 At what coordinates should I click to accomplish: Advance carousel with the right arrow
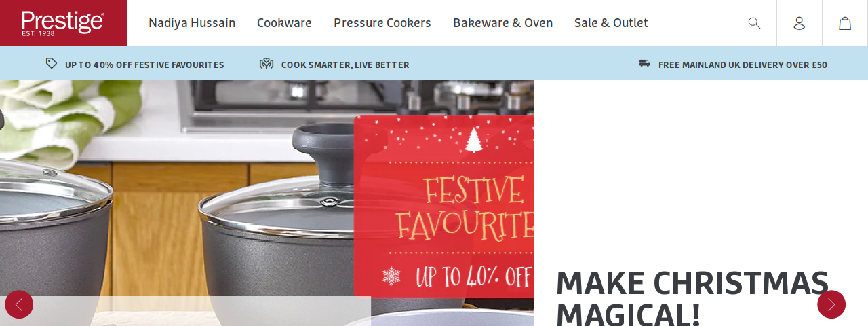pos(831,304)
